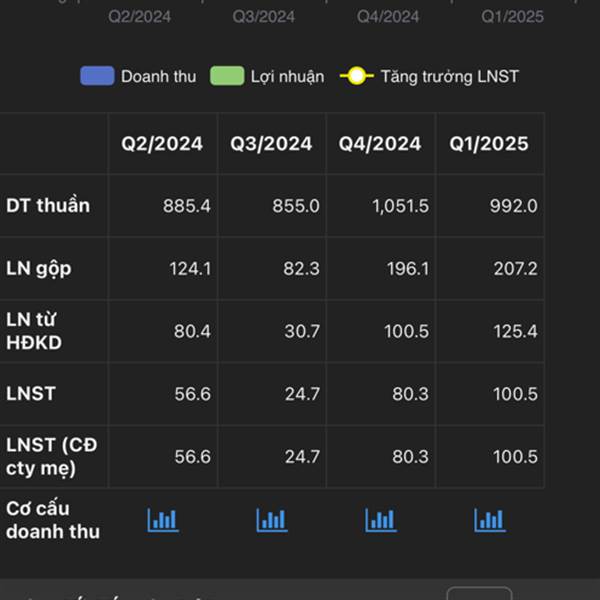Toggle the Doanh thu legend series

(x=138, y=76)
